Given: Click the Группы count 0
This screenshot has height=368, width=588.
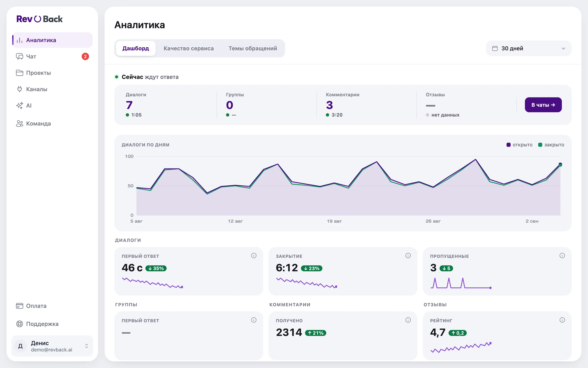Looking at the screenshot, I should pos(230,105).
